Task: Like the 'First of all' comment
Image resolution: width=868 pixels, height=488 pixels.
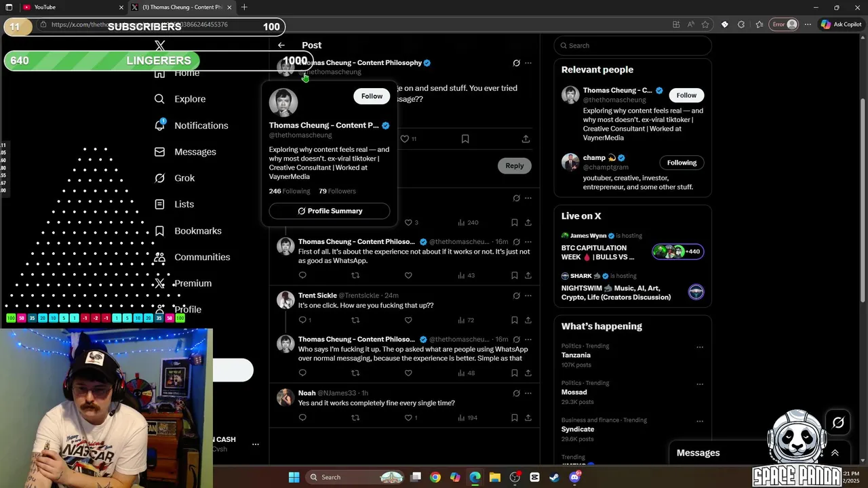Action: [x=408, y=275]
